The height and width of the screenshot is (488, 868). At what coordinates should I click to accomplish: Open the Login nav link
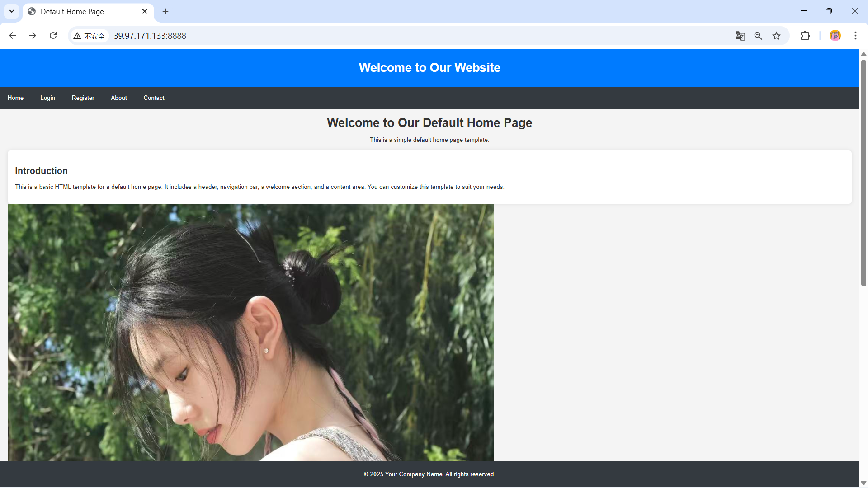tap(47, 98)
